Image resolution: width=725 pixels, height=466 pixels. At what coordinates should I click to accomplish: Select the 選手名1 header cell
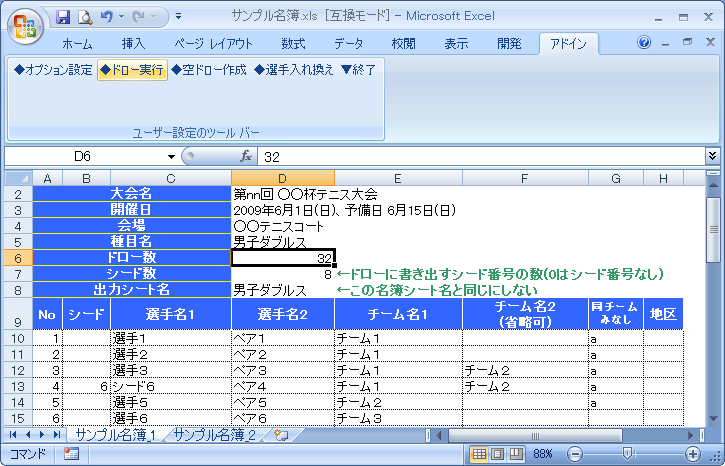coord(171,314)
